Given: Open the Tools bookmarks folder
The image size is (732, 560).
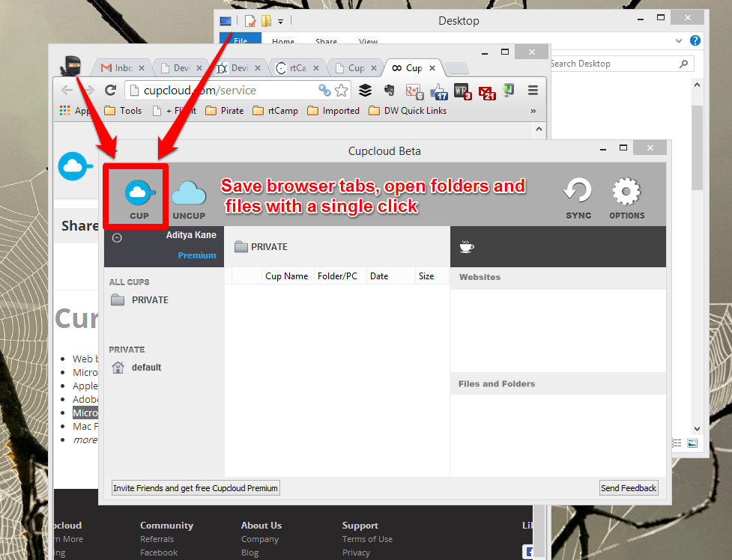Looking at the screenshot, I should (123, 111).
